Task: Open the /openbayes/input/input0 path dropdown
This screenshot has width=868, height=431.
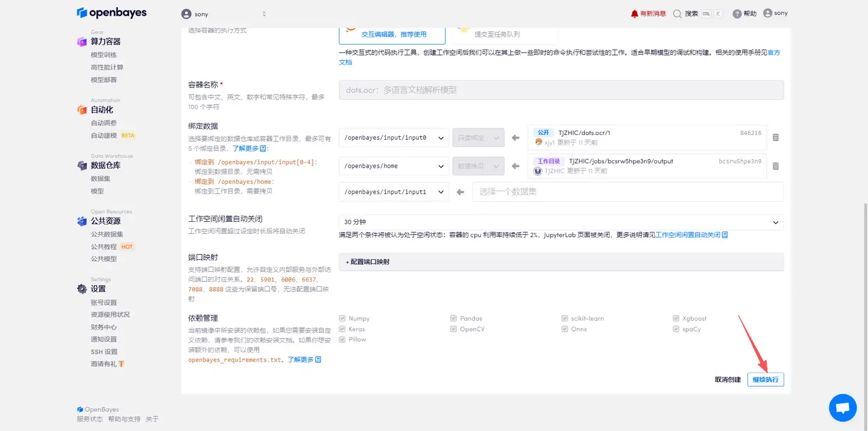Action: point(394,137)
